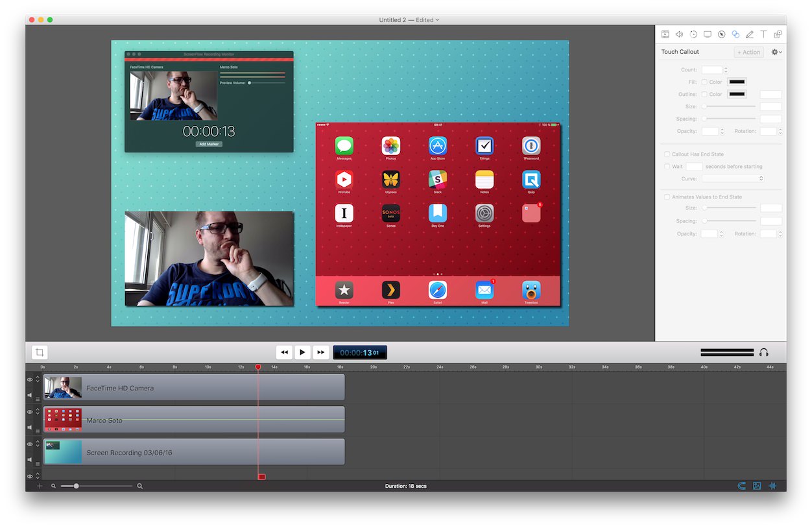
Task: Toggle clip thumbnails in the timeline
Action: [x=757, y=486]
